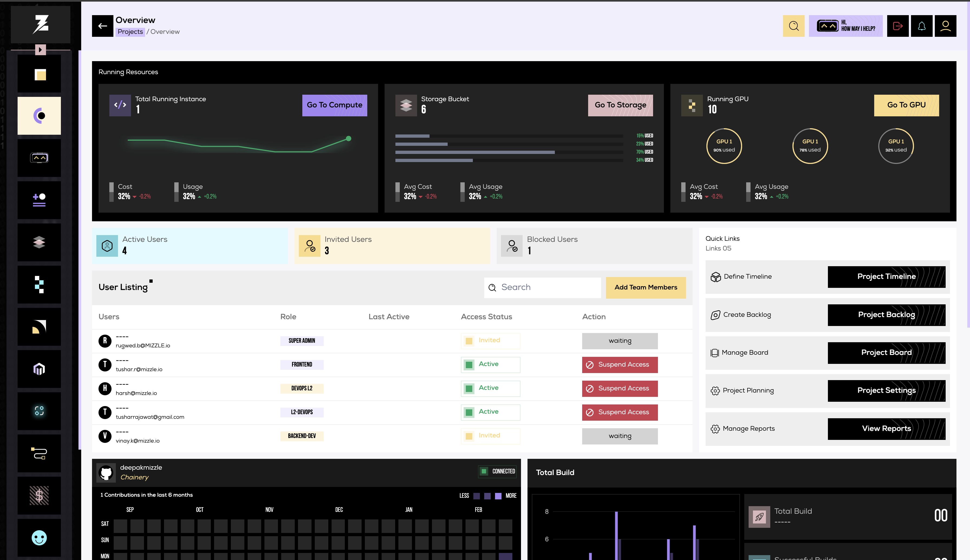
Task: Click the GPU 1 90% used gauge
Action: coord(724,146)
